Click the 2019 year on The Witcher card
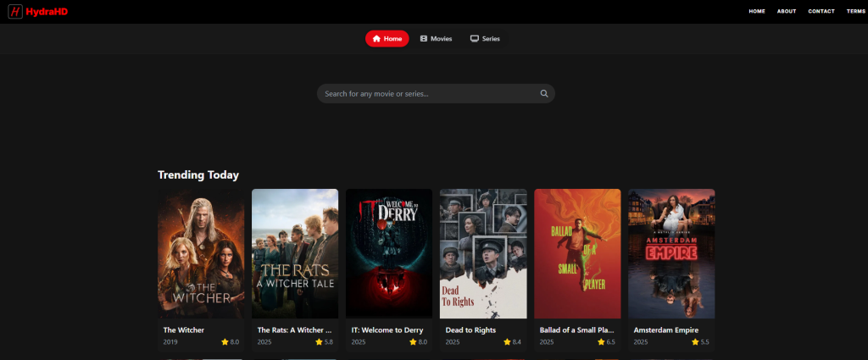This screenshot has width=868, height=360. [170, 342]
